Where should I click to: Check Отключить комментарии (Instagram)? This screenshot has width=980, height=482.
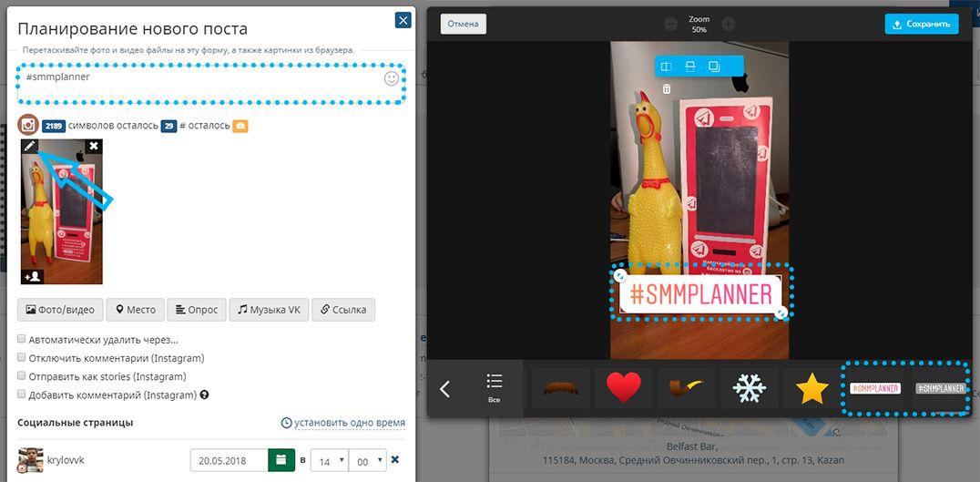point(22,357)
